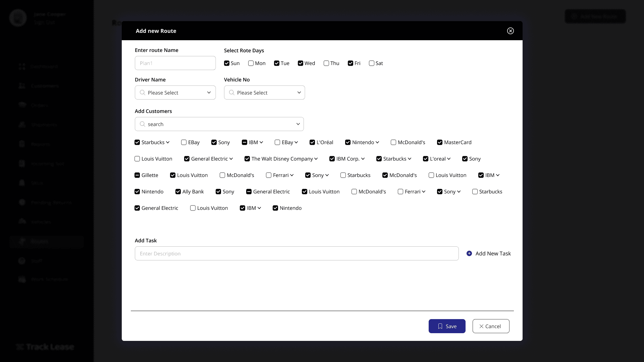This screenshot has height=362, width=644.
Task: Toggle the Gillette customer checkbox
Action: point(137,175)
